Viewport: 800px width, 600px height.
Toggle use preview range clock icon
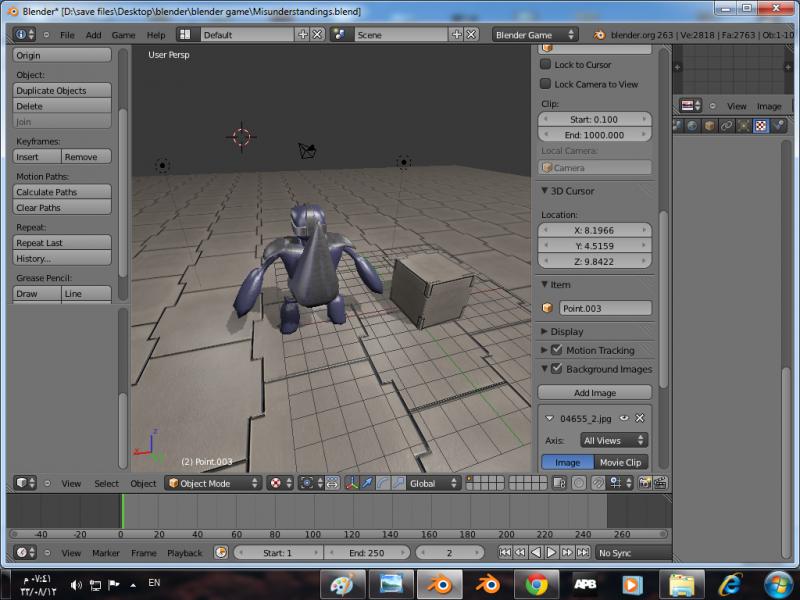coord(221,552)
